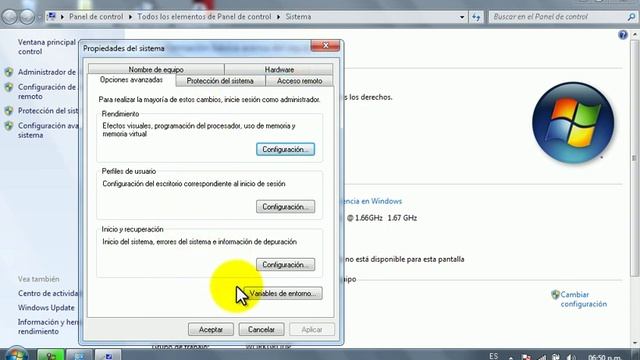Screen dimensions: 640x360
Task: Switch to Nombre de equipo tab
Action: (156, 69)
